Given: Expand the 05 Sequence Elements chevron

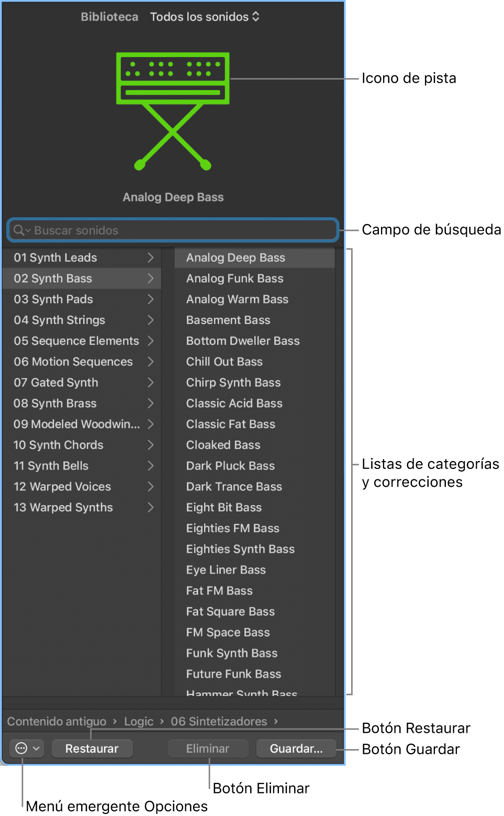Looking at the screenshot, I should 151,341.
